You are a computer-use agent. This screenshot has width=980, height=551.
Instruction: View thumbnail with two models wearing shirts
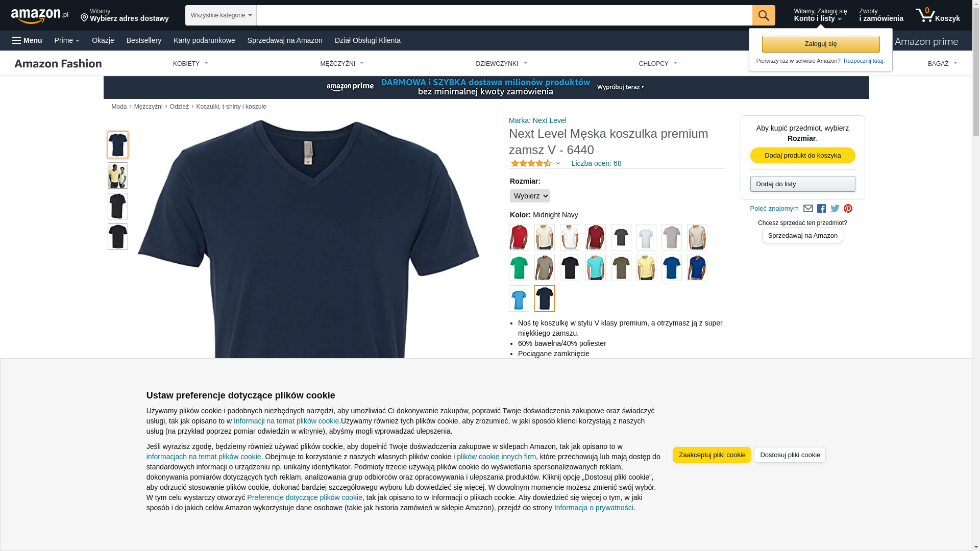click(118, 176)
